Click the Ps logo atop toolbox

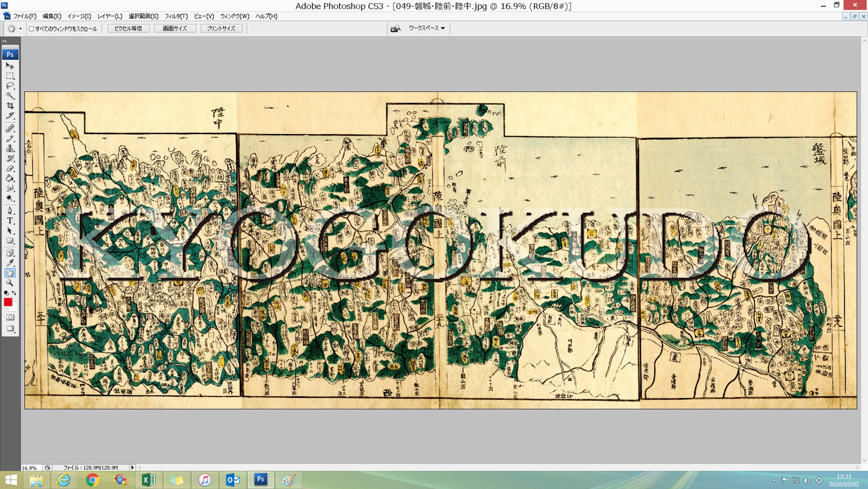click(x=10, y=54)
